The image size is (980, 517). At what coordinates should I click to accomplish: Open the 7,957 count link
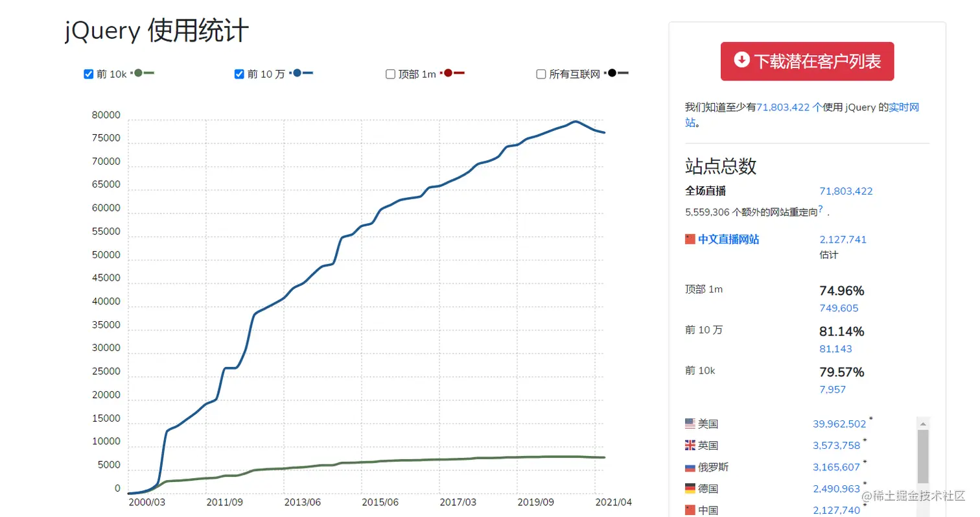pos(832,390)
